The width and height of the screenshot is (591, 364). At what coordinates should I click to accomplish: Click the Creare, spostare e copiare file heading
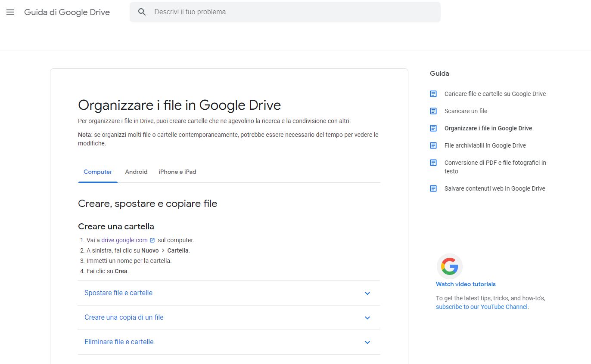point(147,204)
